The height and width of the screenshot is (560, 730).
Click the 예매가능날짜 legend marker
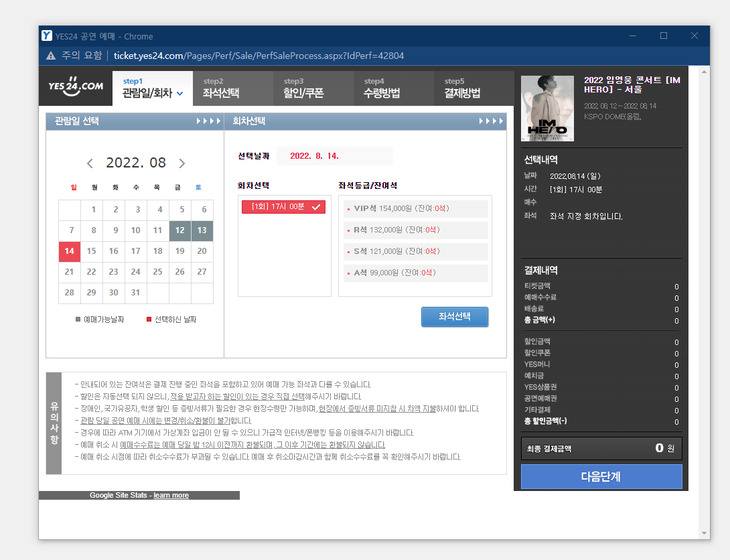coord(78,320)
